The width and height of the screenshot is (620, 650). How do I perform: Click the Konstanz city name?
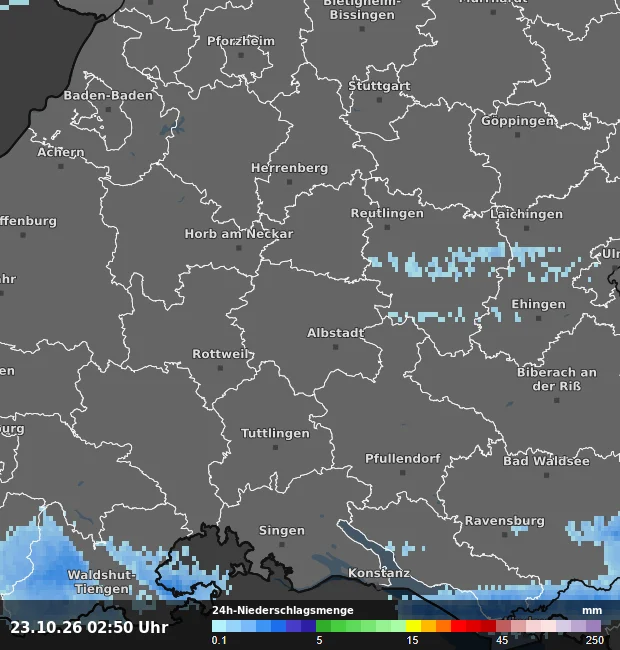[379, 573]
